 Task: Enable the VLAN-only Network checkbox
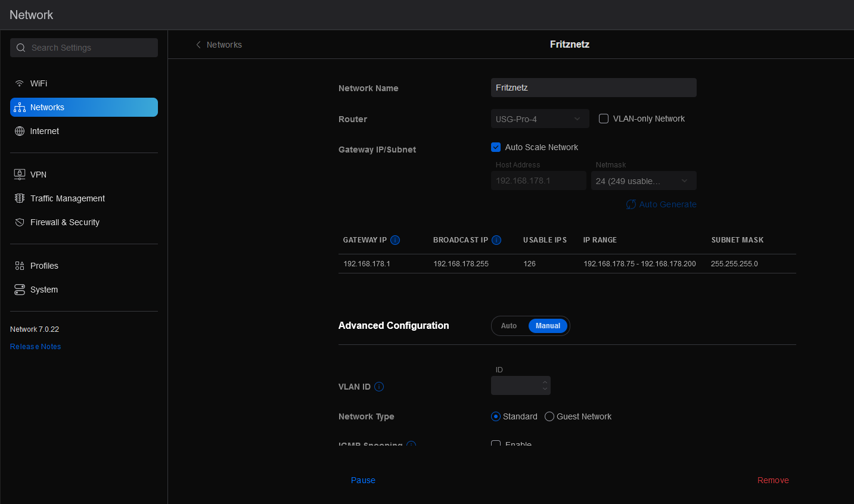pyautogui.click(x=604, y=119)
